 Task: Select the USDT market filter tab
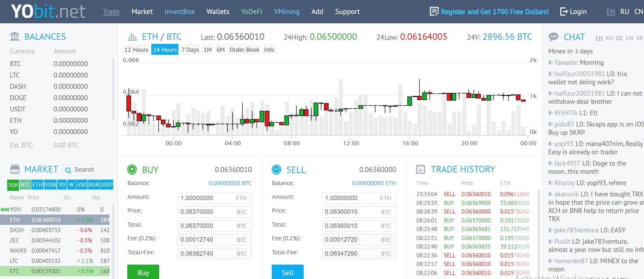point(107,185)
